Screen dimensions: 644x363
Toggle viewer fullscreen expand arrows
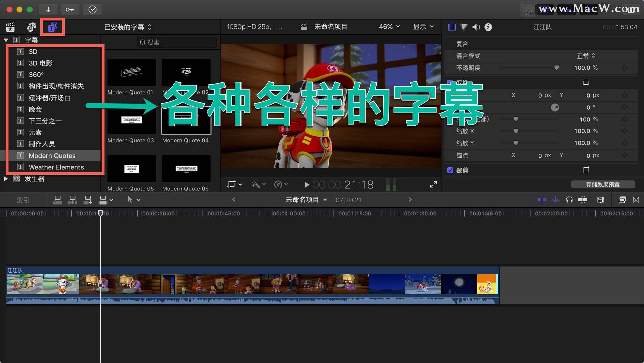(433, 184)
